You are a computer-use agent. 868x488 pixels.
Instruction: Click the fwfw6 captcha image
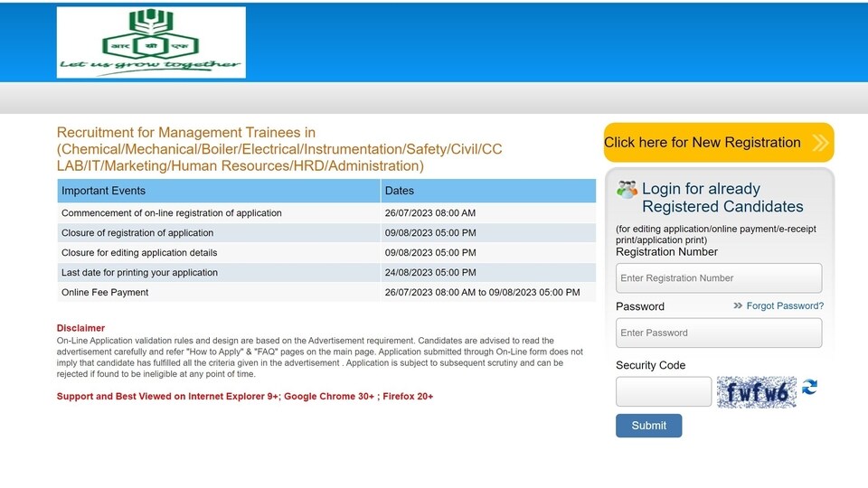click(x=757, y=392)
